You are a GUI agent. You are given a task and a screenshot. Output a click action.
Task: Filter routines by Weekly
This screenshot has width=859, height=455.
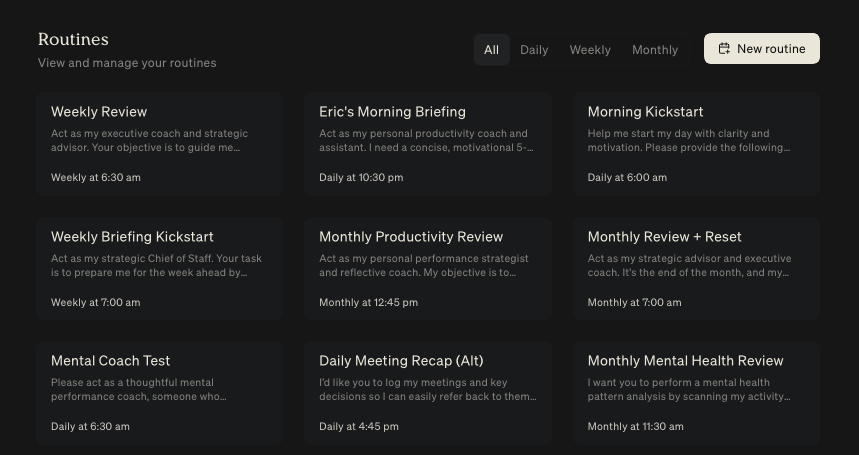click(590, 50)
